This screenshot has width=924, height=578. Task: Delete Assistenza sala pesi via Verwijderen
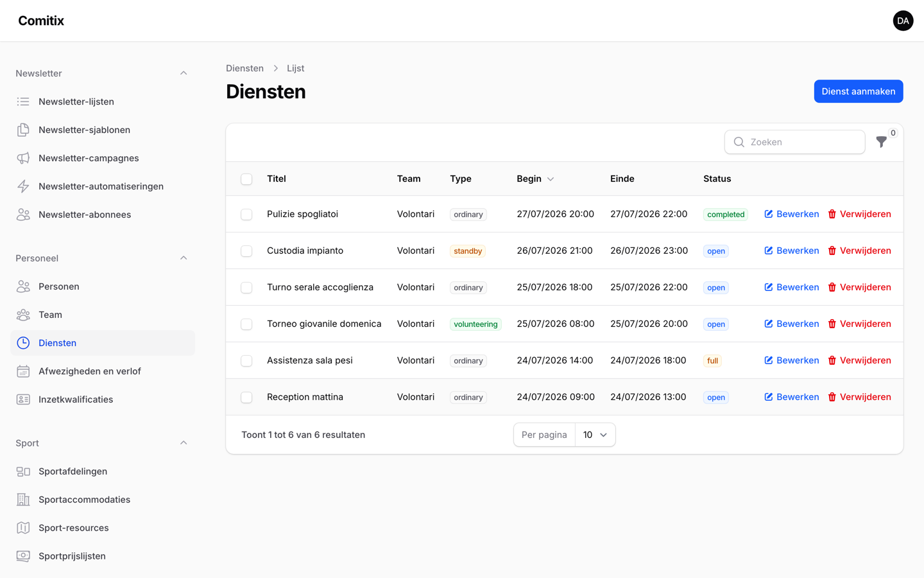click(859, 360)
